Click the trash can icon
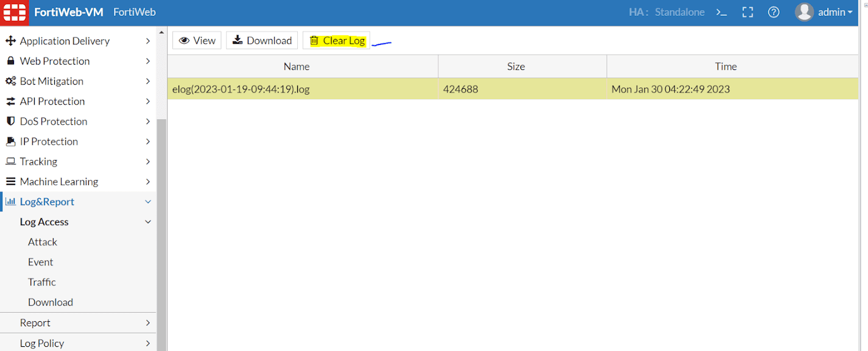The image size is (868, 351). click(x=314, y=41)
